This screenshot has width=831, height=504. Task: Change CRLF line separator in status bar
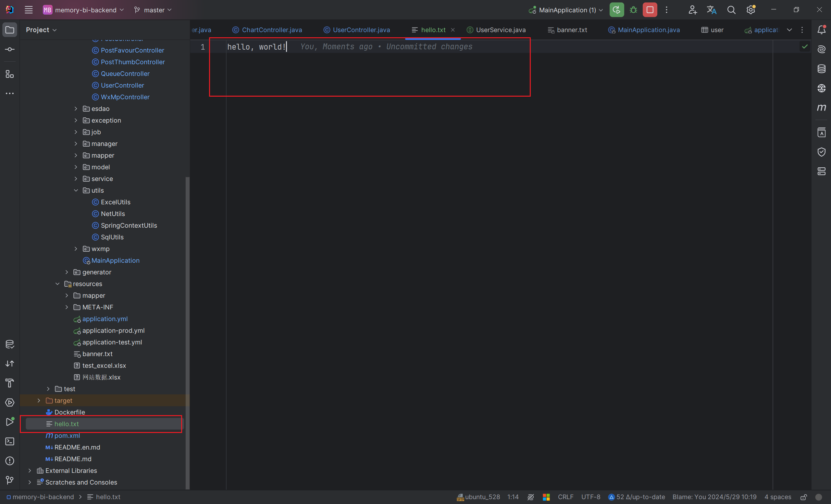pos(565,497)
